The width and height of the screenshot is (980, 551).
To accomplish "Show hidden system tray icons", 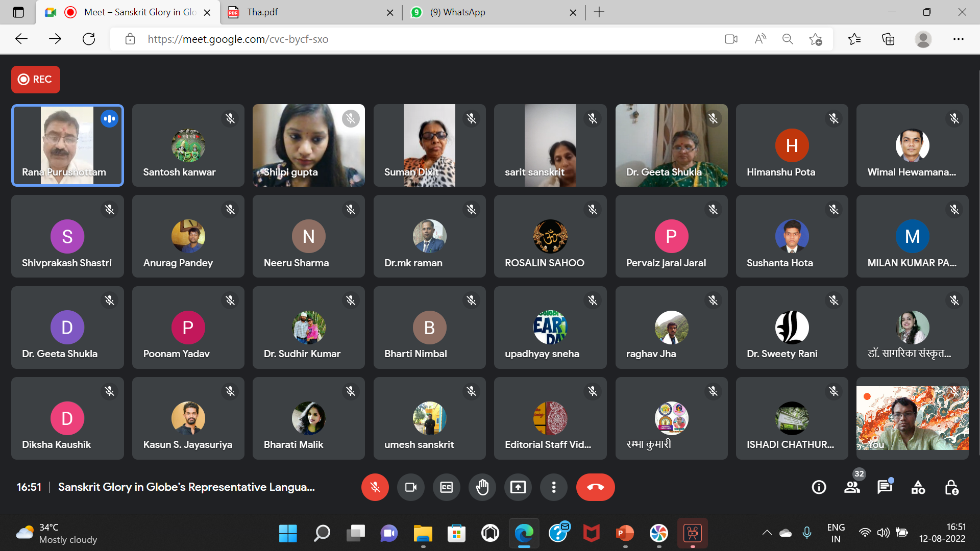I will click(767, 533).
